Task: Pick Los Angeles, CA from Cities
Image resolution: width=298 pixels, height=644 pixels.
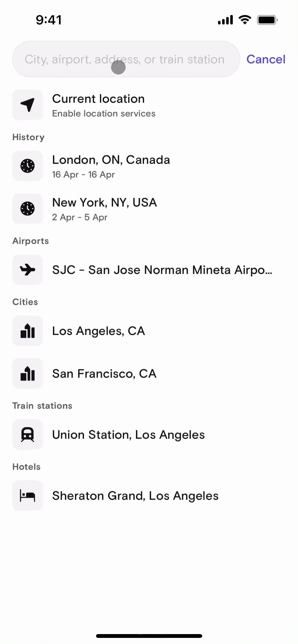Action: (99, 331)
